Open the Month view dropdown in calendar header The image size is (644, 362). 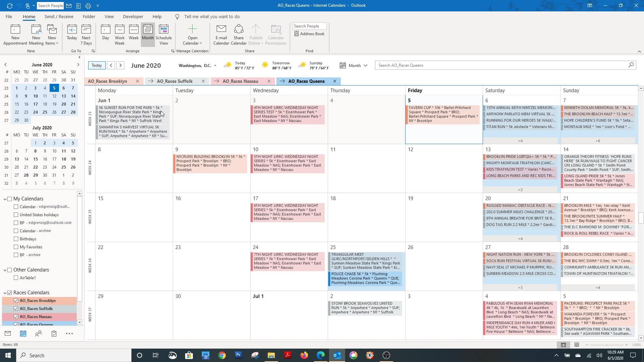tap(354, 66)
